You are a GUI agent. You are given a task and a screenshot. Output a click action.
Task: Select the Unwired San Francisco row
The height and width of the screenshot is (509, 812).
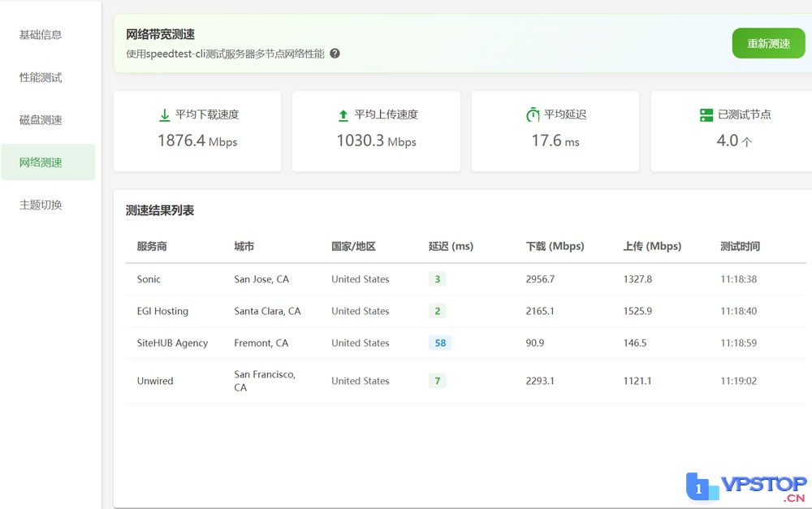click(465, 381)
